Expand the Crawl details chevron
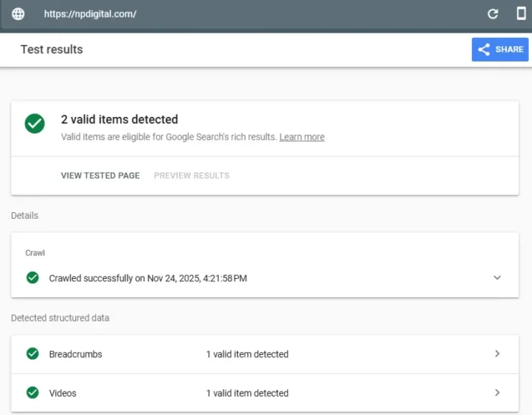Screen dimensions: 532x415 pos(497,278)
